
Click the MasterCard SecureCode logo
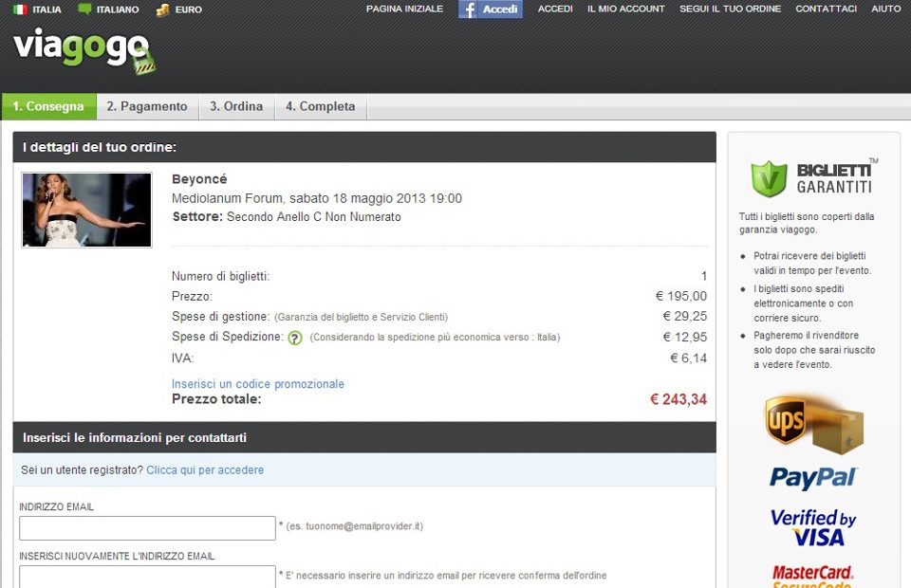click(813, 577)
